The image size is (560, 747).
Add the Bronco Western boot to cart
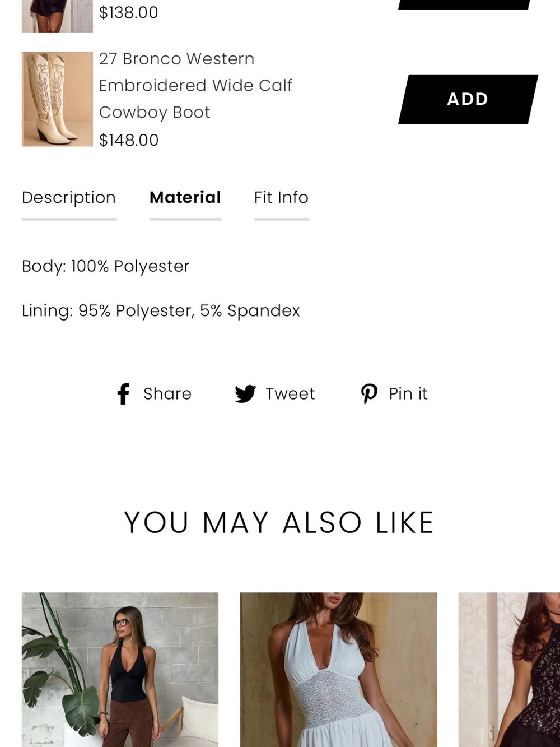[x=468, y=99]
